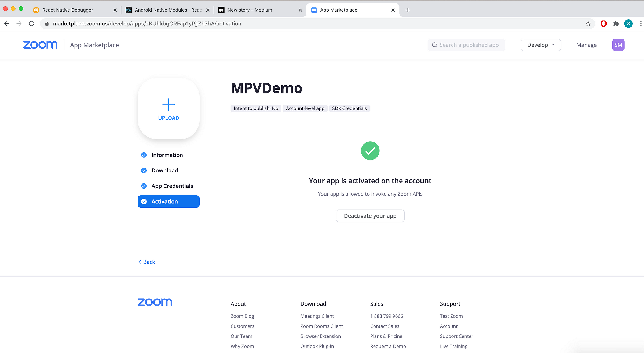
Task: Switch to React Native Debugger tab
Action: (x=68, y=10)
